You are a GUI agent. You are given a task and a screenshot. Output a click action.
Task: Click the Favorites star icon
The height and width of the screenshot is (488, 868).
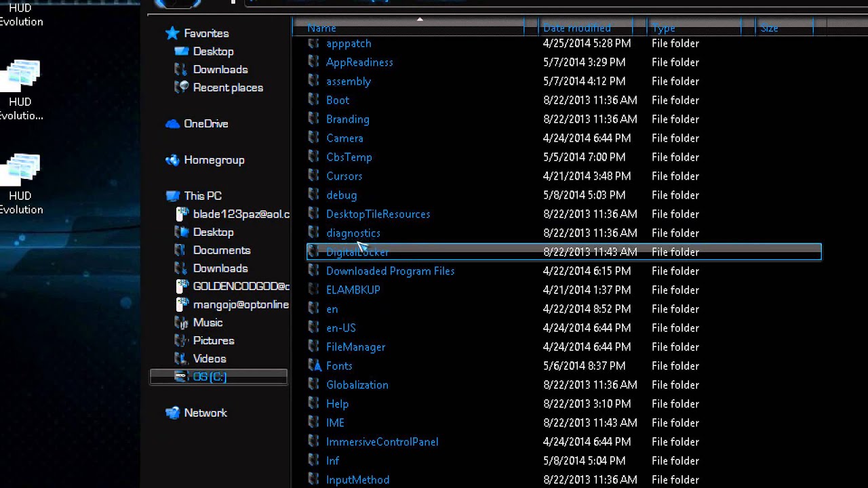coord(172,33)
